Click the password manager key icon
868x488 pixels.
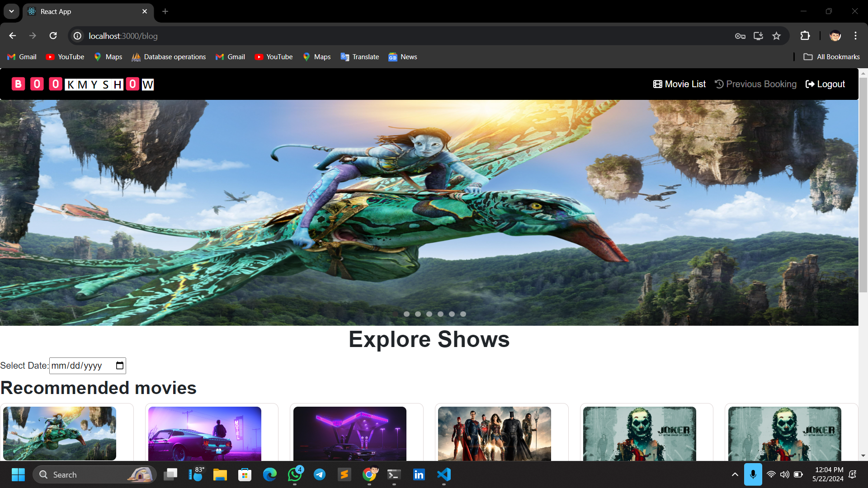click(740, 36)
